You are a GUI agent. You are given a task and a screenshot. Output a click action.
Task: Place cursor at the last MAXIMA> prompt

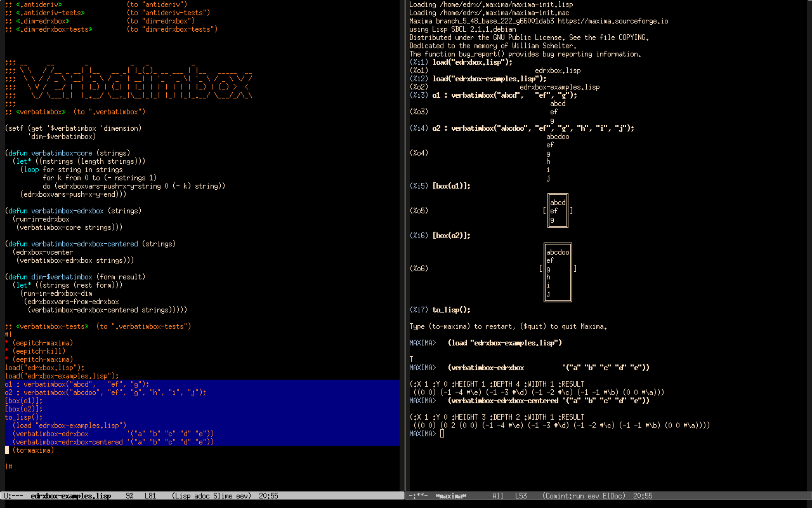442,434
